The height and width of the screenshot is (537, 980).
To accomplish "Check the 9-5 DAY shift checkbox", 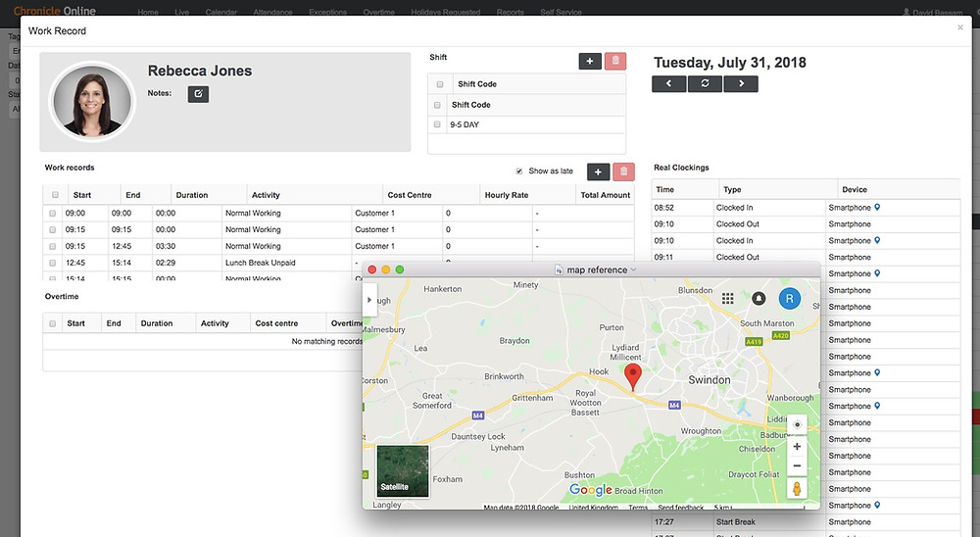I will (437, 124).
